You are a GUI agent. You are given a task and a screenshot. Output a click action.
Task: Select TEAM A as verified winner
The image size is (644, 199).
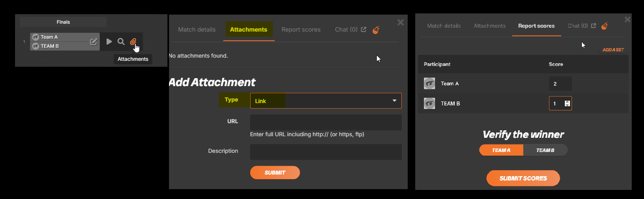501,150
